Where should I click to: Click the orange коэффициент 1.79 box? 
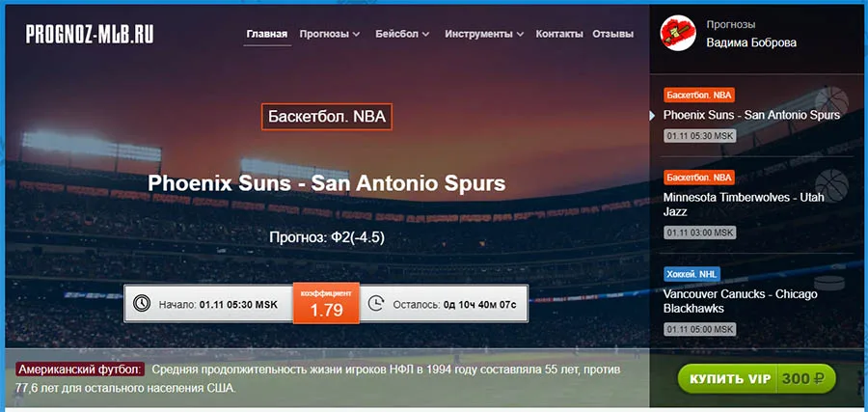coord(326,303)
